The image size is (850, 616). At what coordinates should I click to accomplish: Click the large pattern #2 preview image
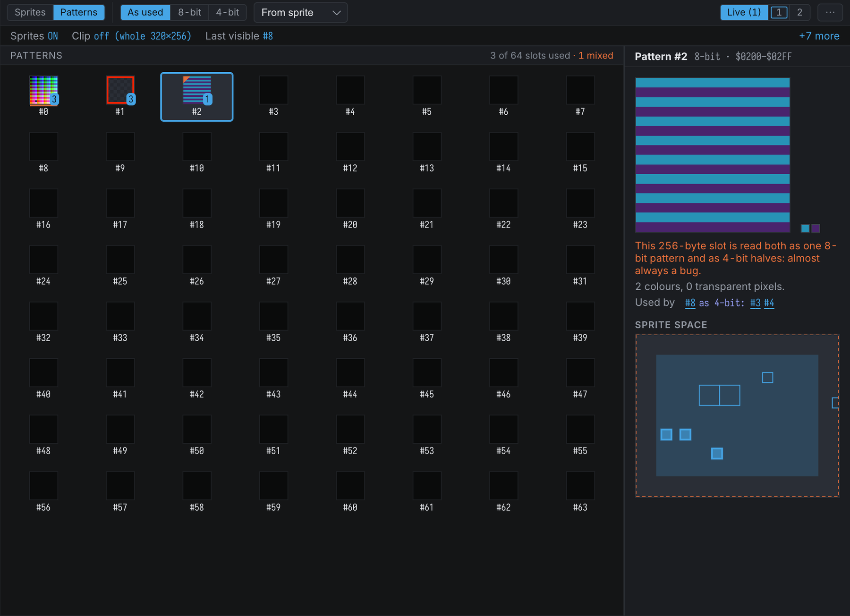[713, 155]
